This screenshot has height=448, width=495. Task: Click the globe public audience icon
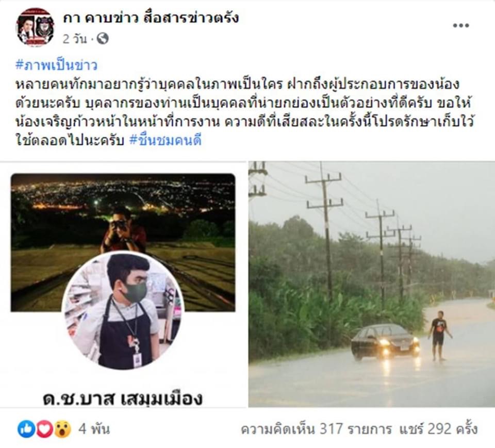(103, 39)
